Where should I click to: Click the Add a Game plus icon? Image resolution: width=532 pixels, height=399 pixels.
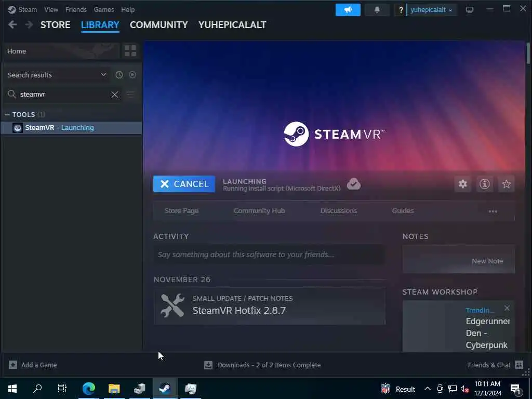click(13, 365)
